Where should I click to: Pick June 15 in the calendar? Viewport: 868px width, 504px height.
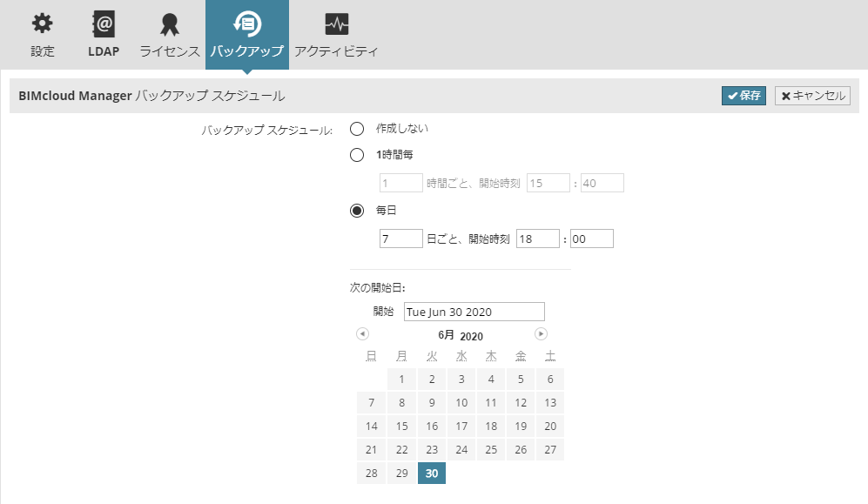[402, 426]
